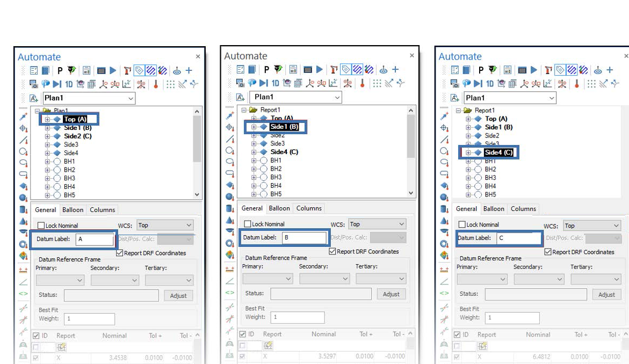The width and height of the screenshot is (629, 364).
Task: Select the line feature icon in left panel sidebar
Action: coord(24,140)
